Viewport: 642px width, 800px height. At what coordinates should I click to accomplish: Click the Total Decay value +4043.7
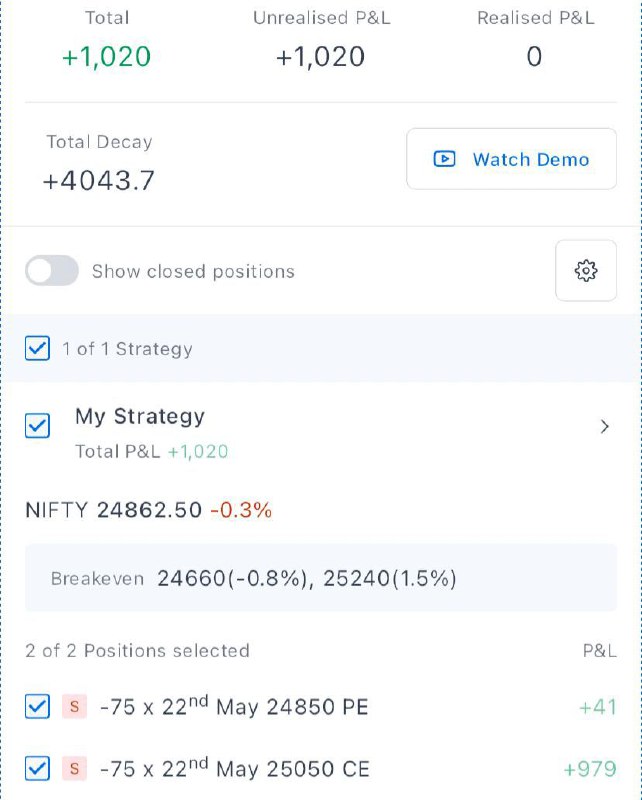pyautogui.click(x=98, y=181)
